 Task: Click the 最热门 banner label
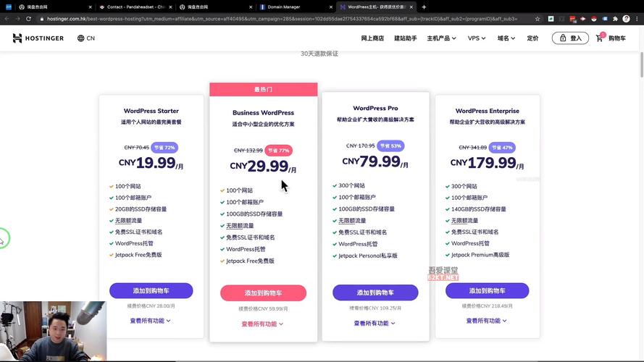tap(263, 90)
